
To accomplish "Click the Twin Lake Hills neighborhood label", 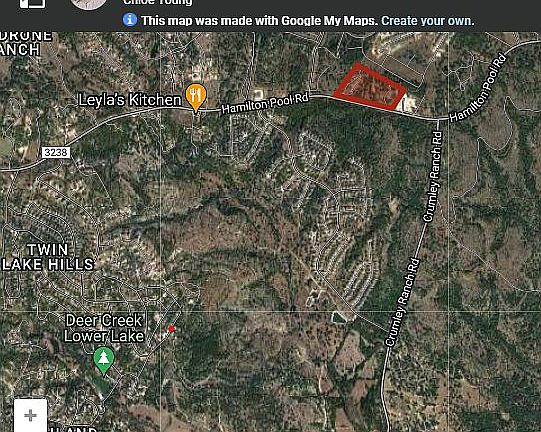I will pos(48,257).
